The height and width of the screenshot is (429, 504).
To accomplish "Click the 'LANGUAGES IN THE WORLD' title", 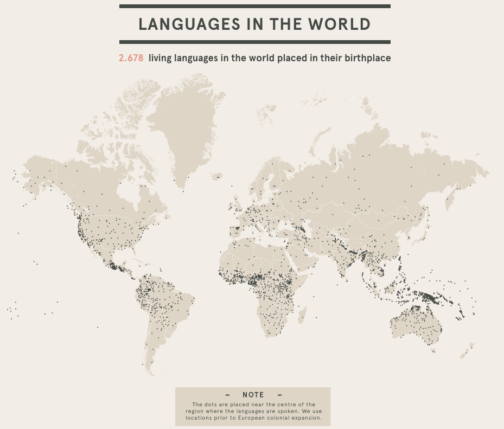I will click(x=253, y=24).
